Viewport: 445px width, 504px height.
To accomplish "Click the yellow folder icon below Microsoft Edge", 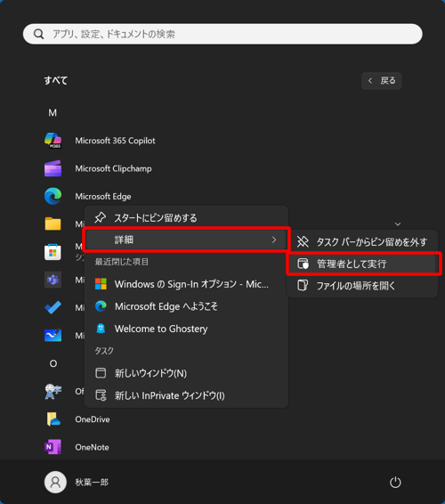I will (53, 224).
